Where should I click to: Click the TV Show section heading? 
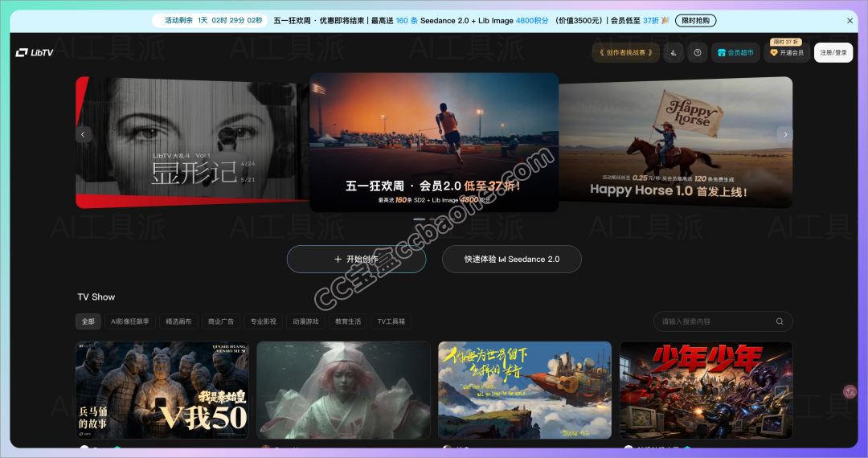click(96, 297)
